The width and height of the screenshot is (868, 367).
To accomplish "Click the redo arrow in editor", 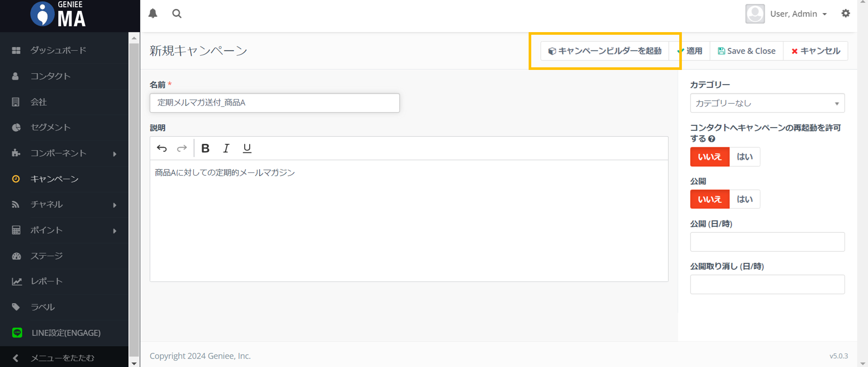I will click(x=182, y=149).
